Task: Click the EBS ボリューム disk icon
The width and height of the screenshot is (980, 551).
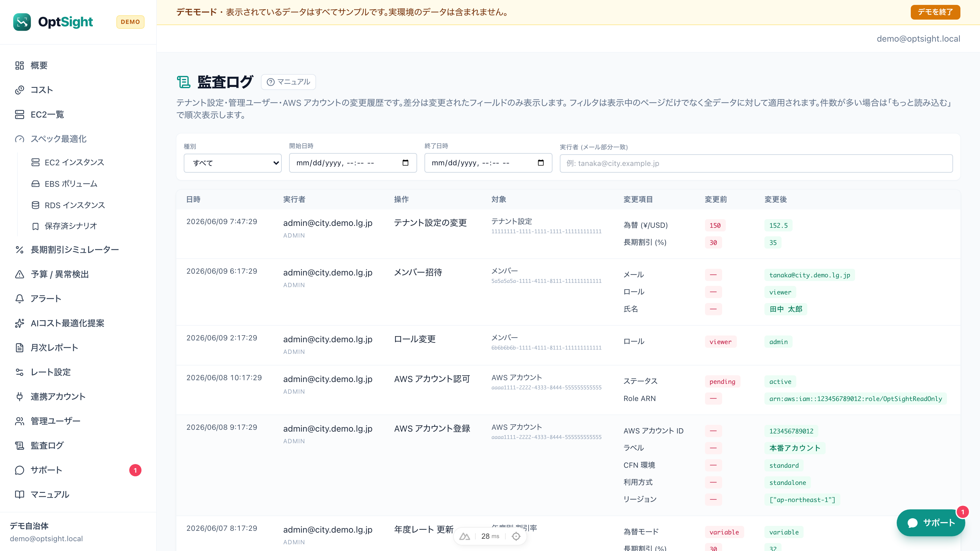Action: coord(36,184)
